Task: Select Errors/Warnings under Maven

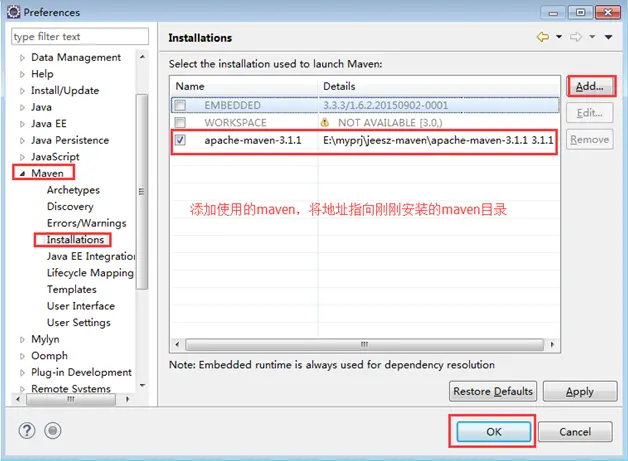Action: 87,223
